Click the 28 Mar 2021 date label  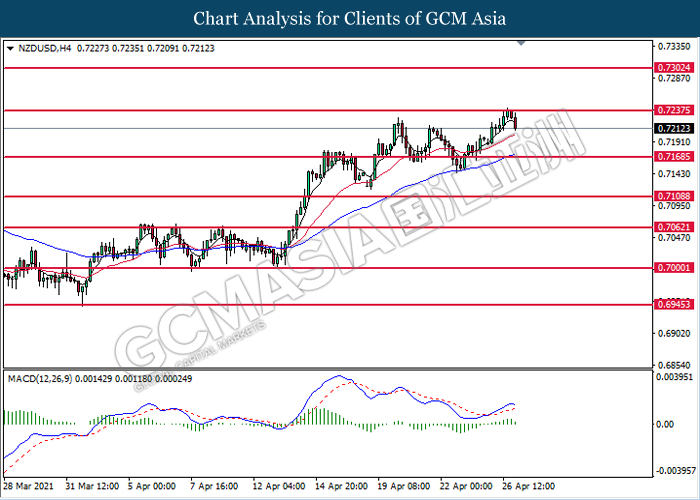[x=28, y=486]
